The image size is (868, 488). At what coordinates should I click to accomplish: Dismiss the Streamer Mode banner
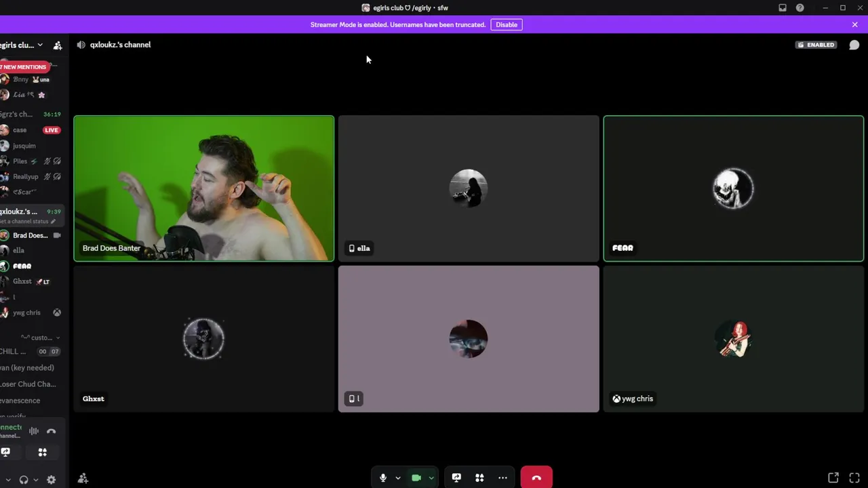click(x=854, y=24)
